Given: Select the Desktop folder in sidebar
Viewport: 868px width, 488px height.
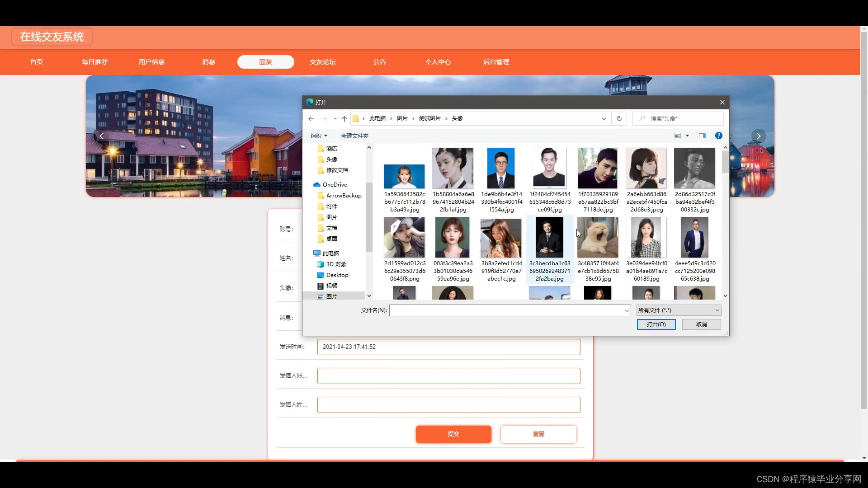Looking at the screenshot, I should point(337,275).
